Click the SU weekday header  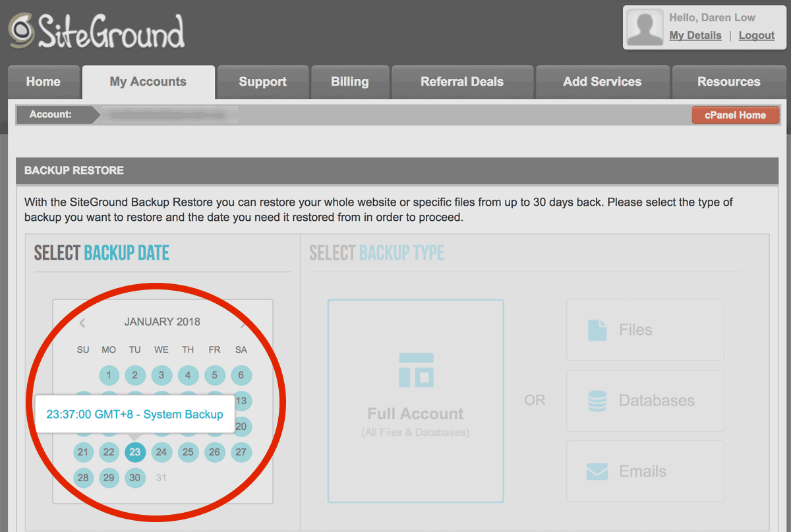[83, 350]
